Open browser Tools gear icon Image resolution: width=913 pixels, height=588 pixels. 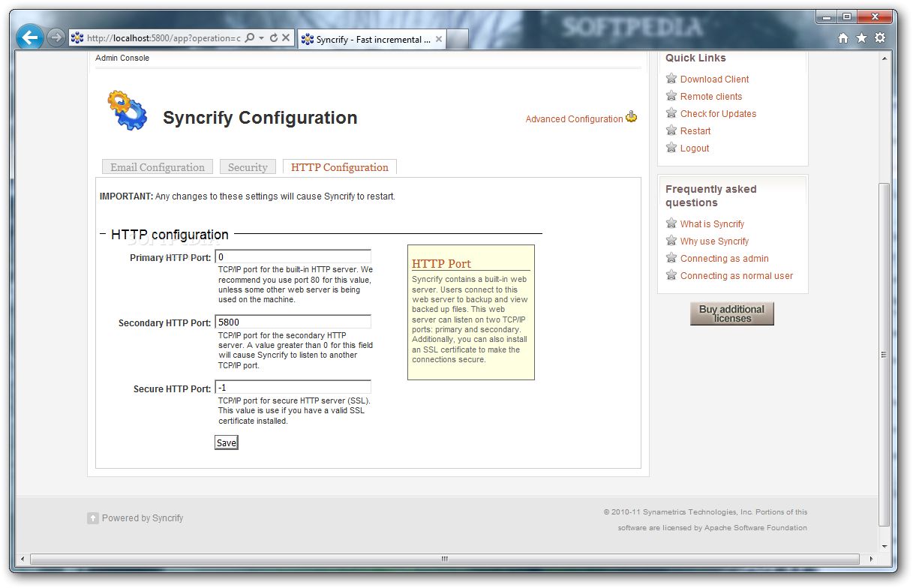(x=880, y=38)
